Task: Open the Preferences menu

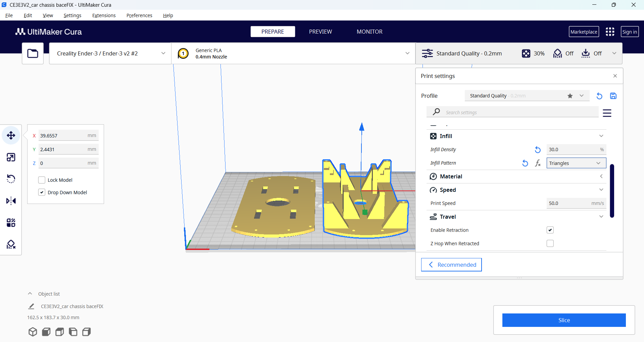Action: (139, 15)
